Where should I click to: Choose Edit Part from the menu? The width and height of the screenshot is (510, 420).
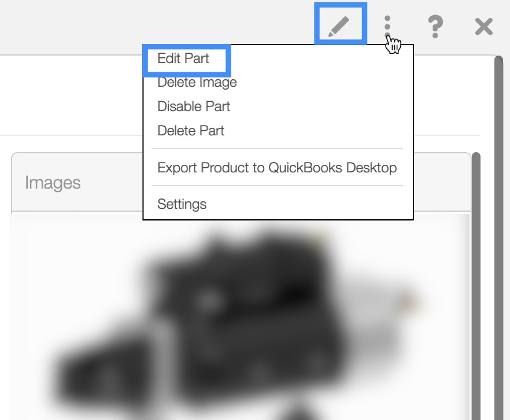point(183,58)
